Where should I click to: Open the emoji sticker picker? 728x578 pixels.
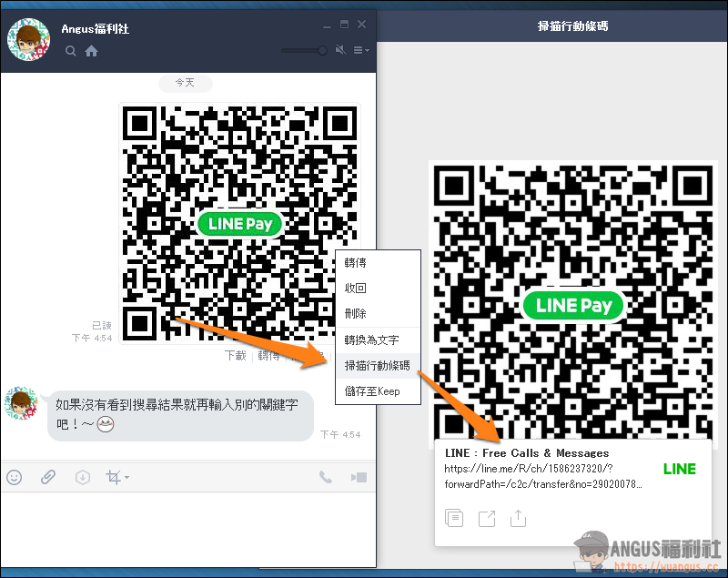click(15, 477)
